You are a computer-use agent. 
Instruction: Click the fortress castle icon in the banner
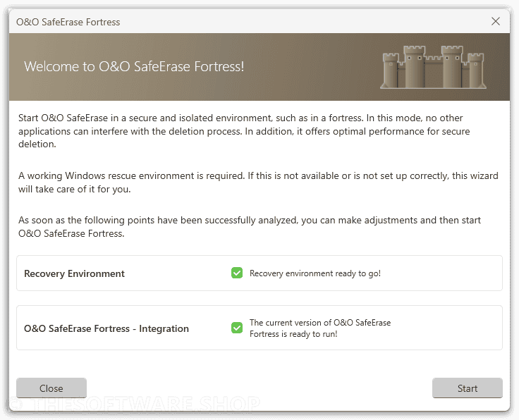point(433,67)
